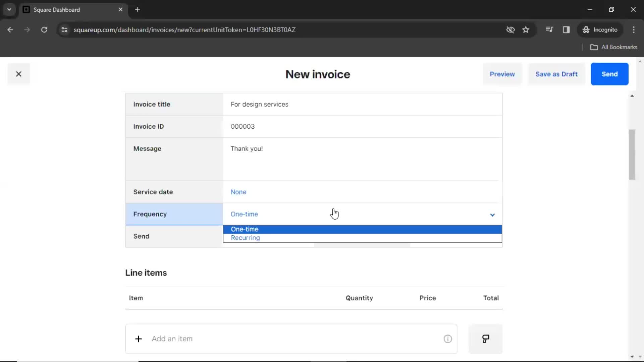Click the Preview button
This screenshot has width=644, height=362.
pos(502,74)
